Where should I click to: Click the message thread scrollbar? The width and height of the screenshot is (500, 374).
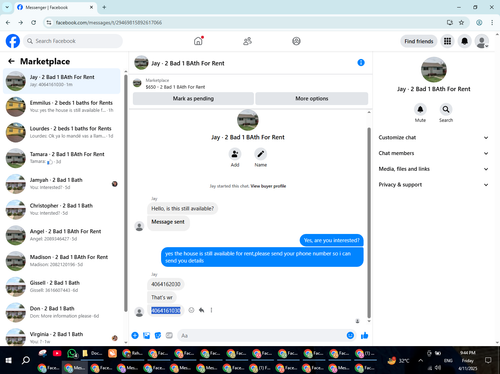click(369, 222)
